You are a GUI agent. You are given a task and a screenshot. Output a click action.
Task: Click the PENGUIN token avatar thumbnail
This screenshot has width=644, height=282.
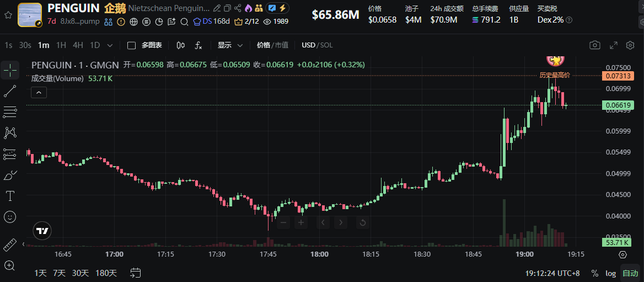(x=30, y=15)
